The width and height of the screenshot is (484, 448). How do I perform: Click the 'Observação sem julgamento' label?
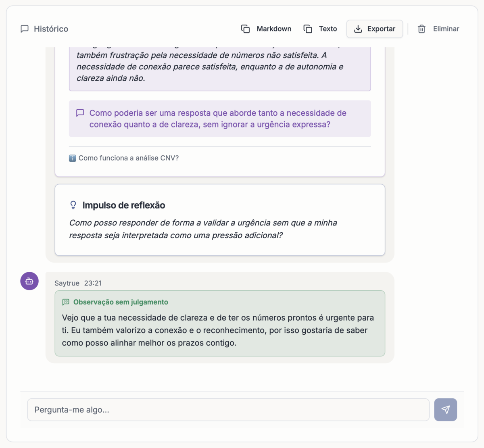[121, 302]
